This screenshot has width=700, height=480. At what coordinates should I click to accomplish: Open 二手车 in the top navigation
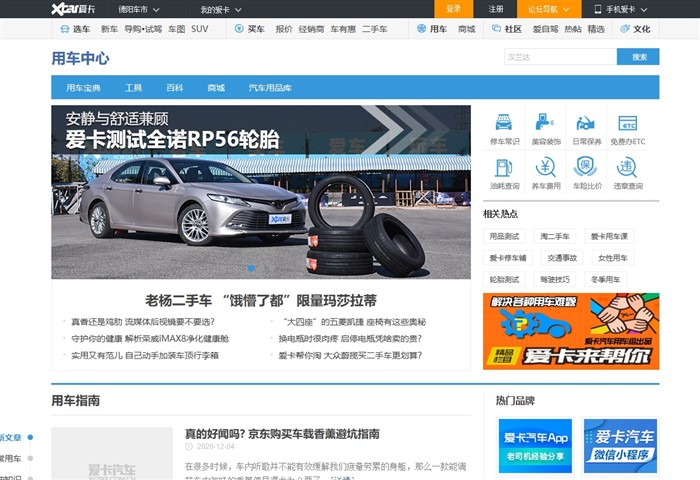click(375, 29)
